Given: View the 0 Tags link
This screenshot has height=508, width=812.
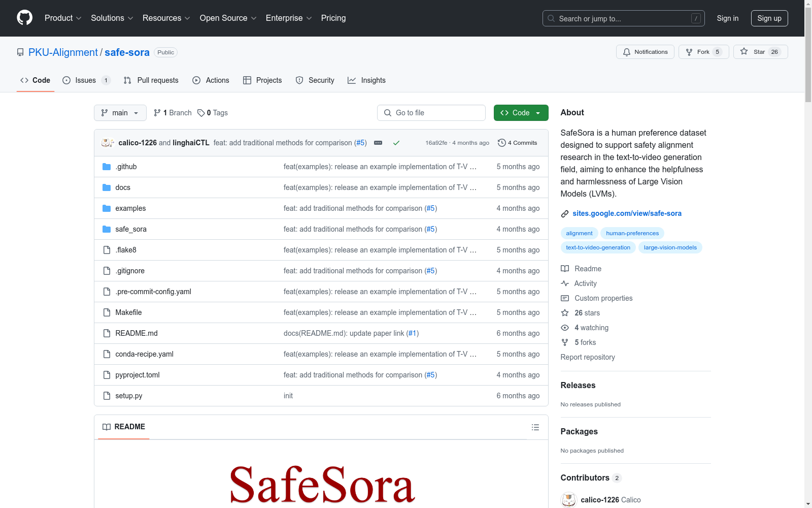Looking at the screenshot, I should click(213, 113).
